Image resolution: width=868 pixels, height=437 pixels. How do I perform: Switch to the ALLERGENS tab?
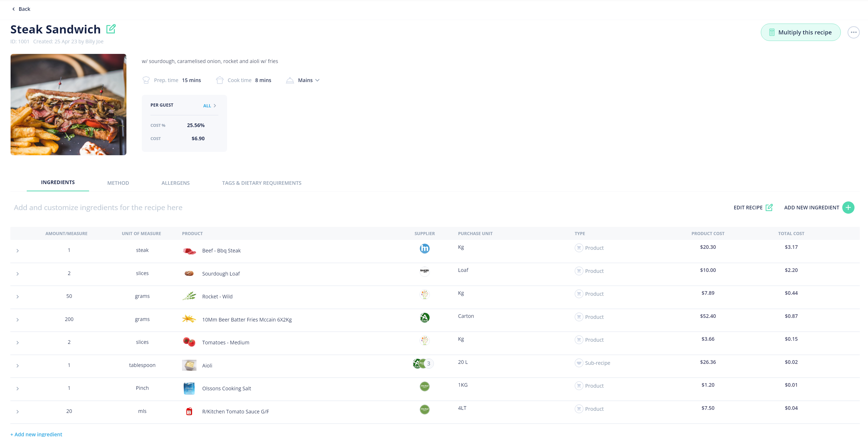[175, 182]
